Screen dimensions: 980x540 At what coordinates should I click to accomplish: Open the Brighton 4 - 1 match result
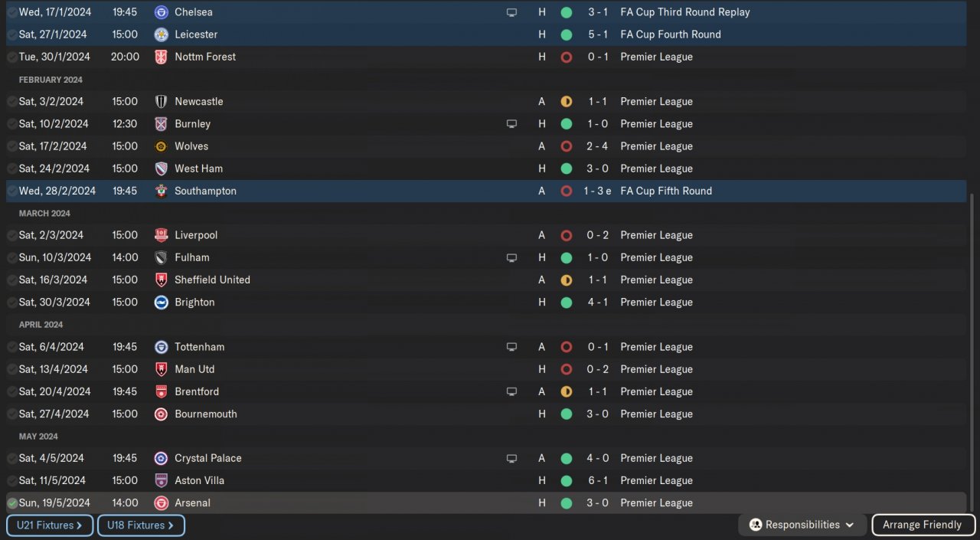pyautogui.click(x=598, y=303)
